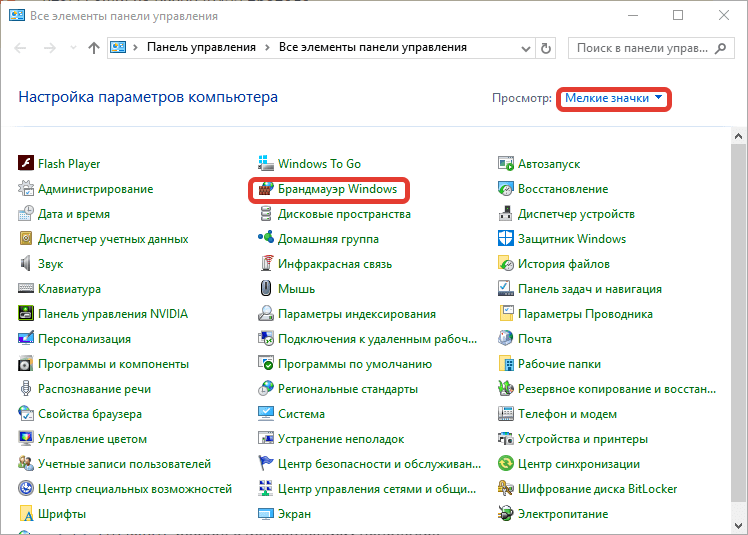
Task: Click the vertical scrollbar thumb
Action: 738,323
